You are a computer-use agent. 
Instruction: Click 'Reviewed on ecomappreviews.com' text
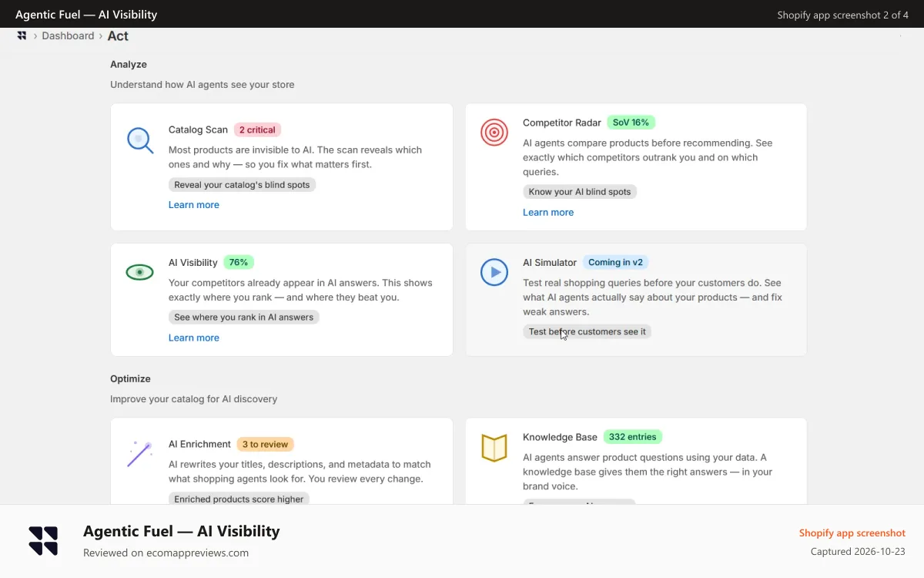click(166, 553)
